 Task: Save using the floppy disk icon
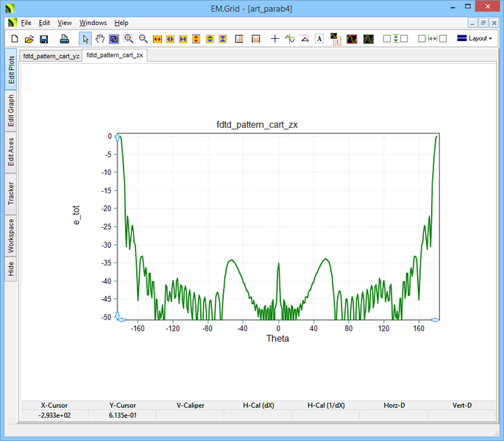coord(43,38)
